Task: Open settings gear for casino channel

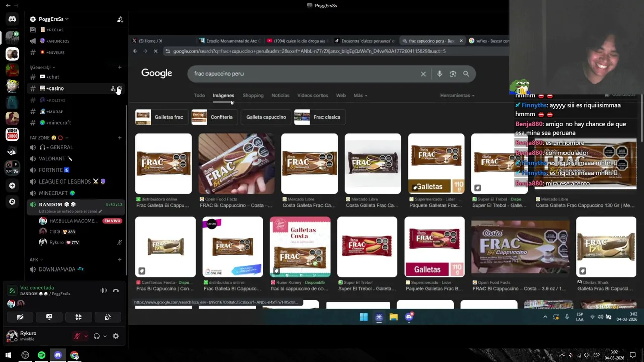Action: point(120,88)
